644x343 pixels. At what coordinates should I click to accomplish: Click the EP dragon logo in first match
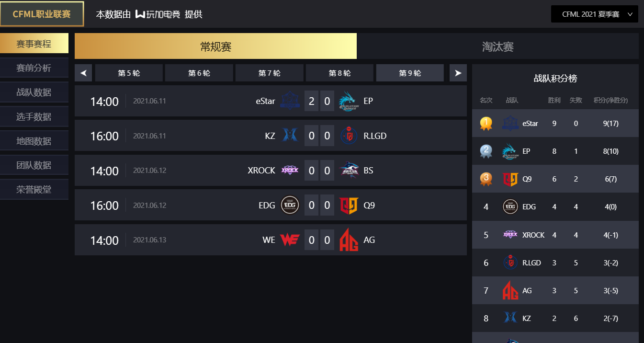(x=349, y=101)
